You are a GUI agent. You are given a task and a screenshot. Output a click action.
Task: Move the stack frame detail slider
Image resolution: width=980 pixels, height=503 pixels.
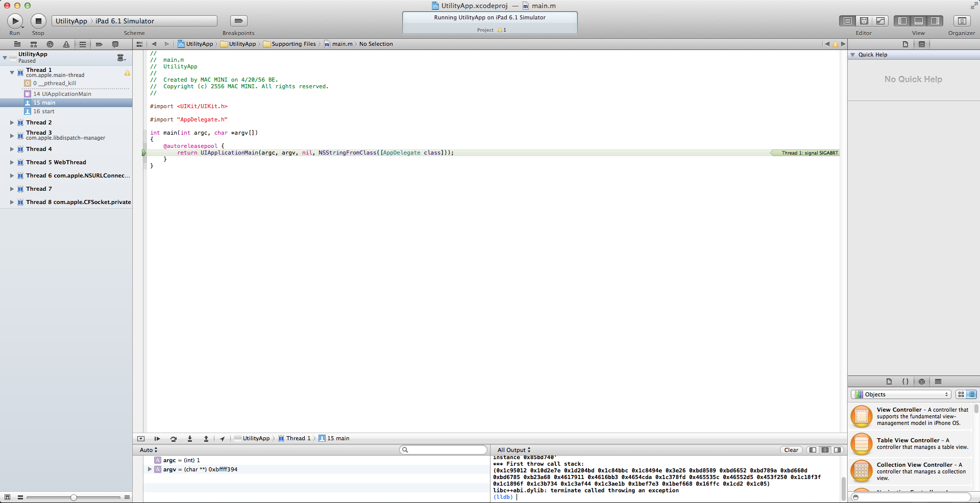[x=73, y=497]
